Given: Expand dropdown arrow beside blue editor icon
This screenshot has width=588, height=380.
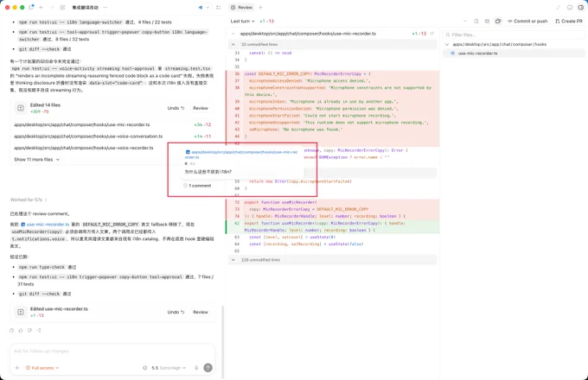Looking at the screenshot, I should 208,7.
